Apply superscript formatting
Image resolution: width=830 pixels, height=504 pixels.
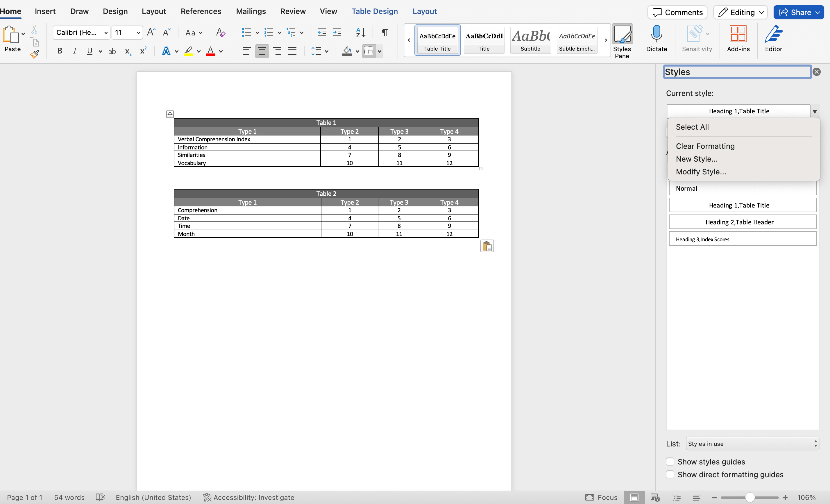143,51
